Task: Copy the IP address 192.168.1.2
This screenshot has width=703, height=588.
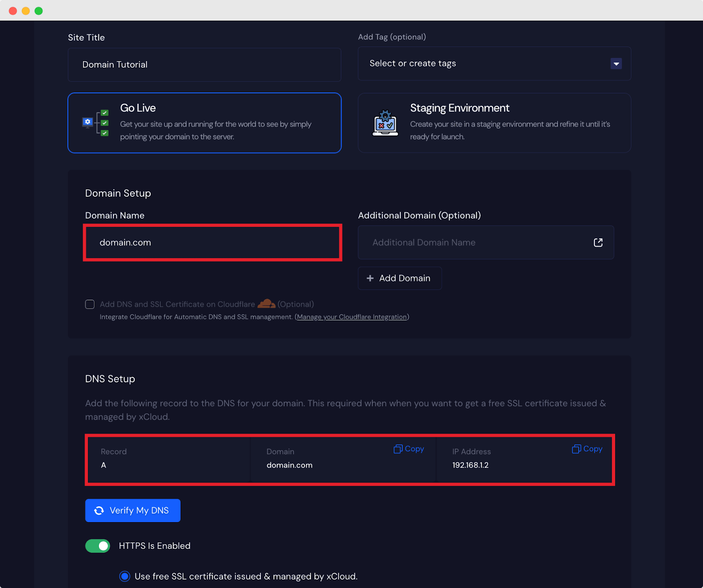Action: pyautogui.click(x=587, y=449)
